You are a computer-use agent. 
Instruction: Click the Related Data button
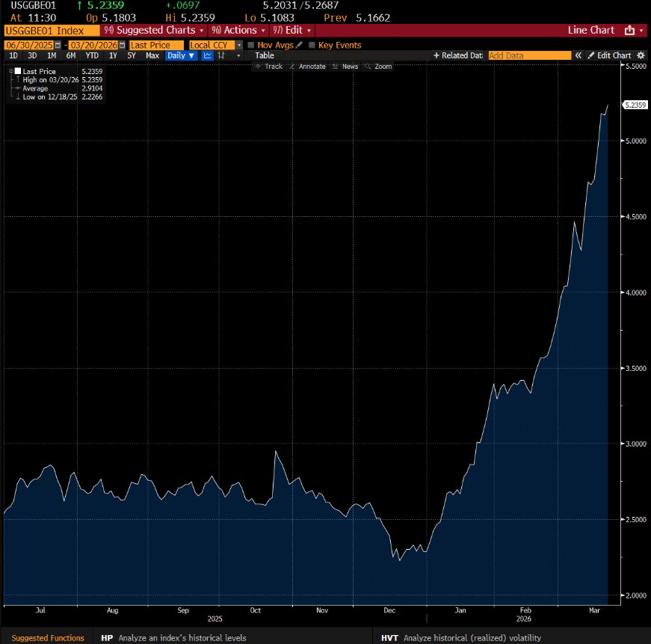tap(458, 55)
